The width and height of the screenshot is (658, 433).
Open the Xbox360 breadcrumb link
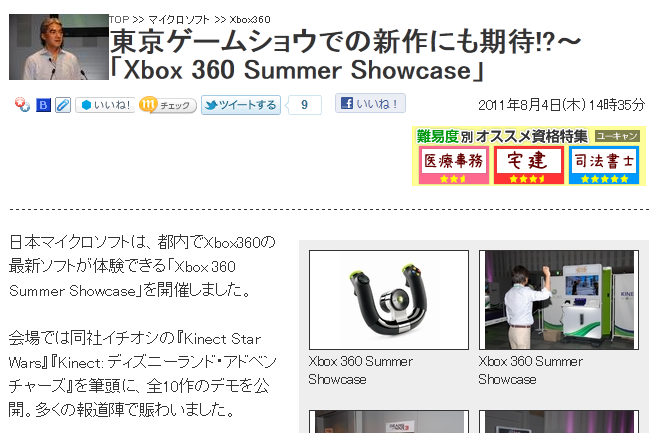click(x=250, y=20)
